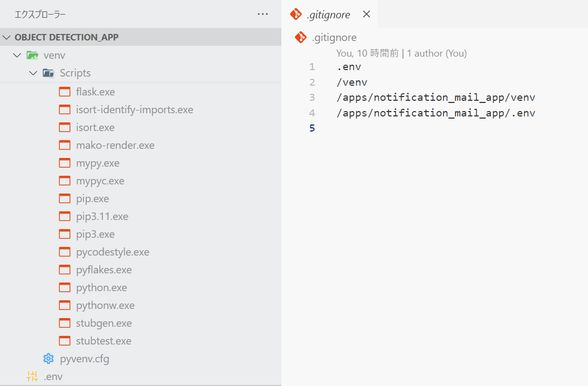This screenshot has width=588, height=386.
Task: Click the isort.exe file icon
Action: click(65, 127)
